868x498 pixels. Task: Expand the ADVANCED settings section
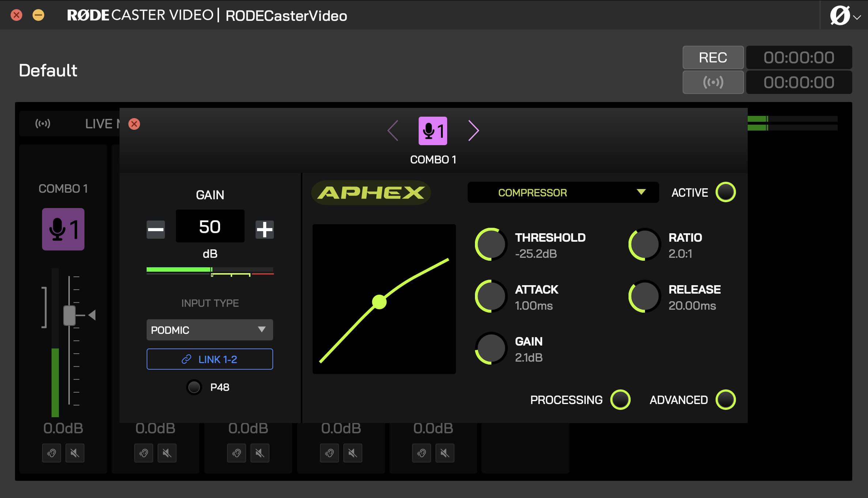[x=727, y=400]
